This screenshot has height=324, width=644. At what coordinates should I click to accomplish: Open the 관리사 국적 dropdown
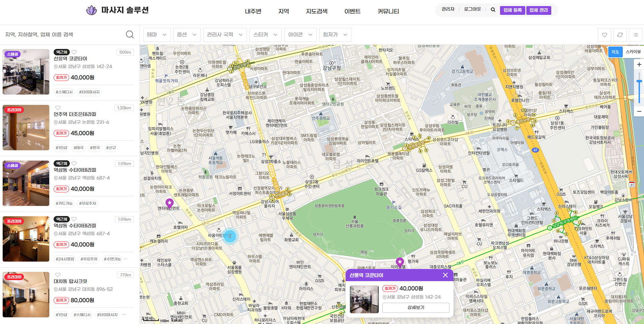pos(225,35)
